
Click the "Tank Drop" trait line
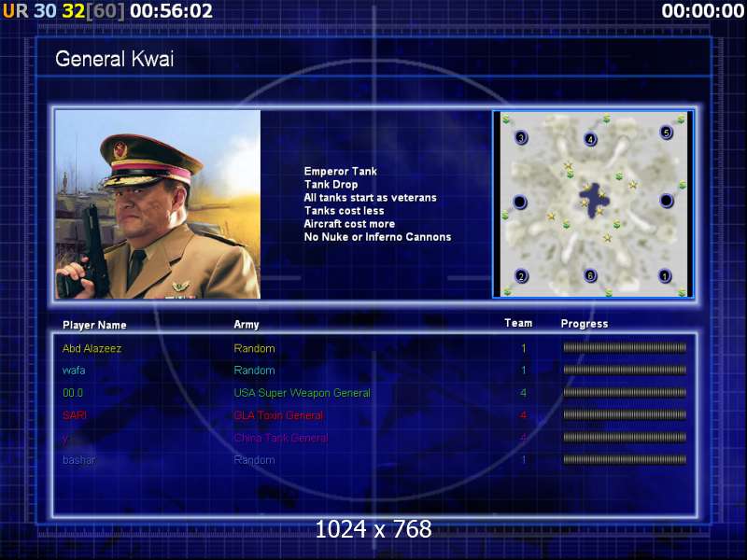(331, 184)
